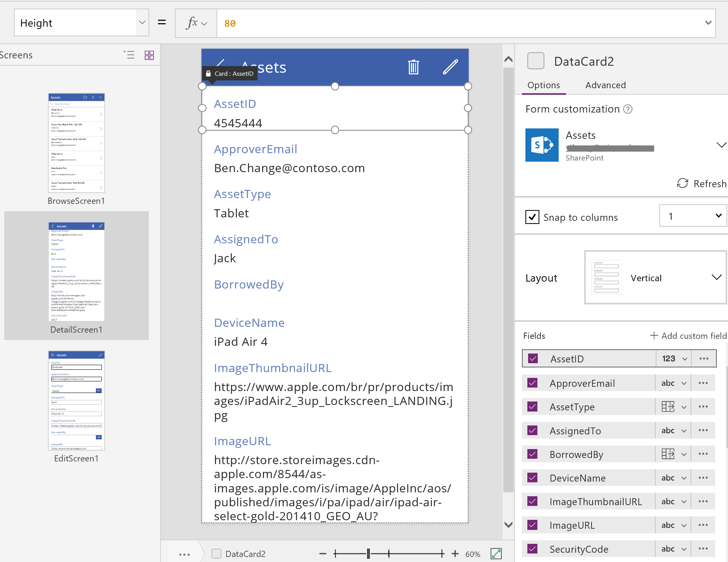Open AssetID field more options ellipsis
The height and width of the screenshot is (562, 728).
[704, 359]
